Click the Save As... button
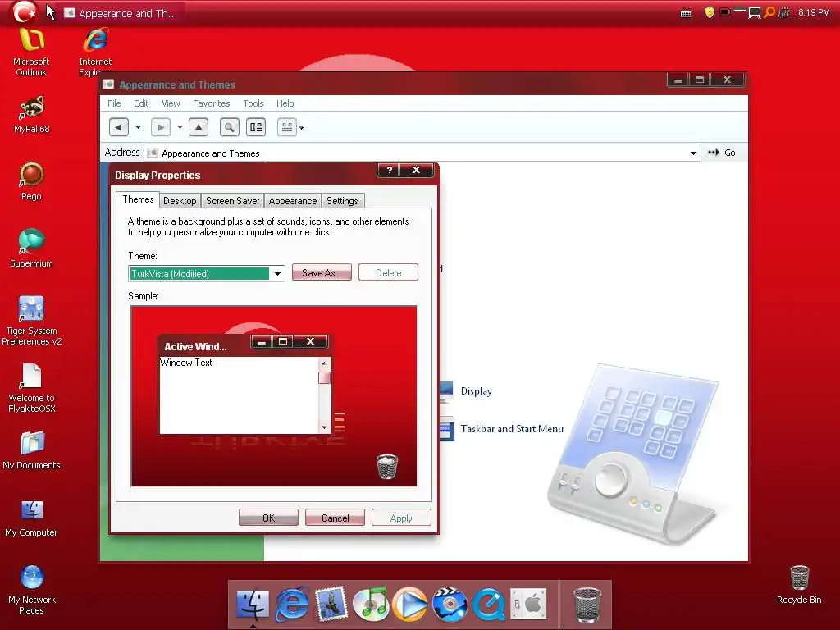This screenshot has width=840, height=630. pyautogui.click(x=322, y=272)
